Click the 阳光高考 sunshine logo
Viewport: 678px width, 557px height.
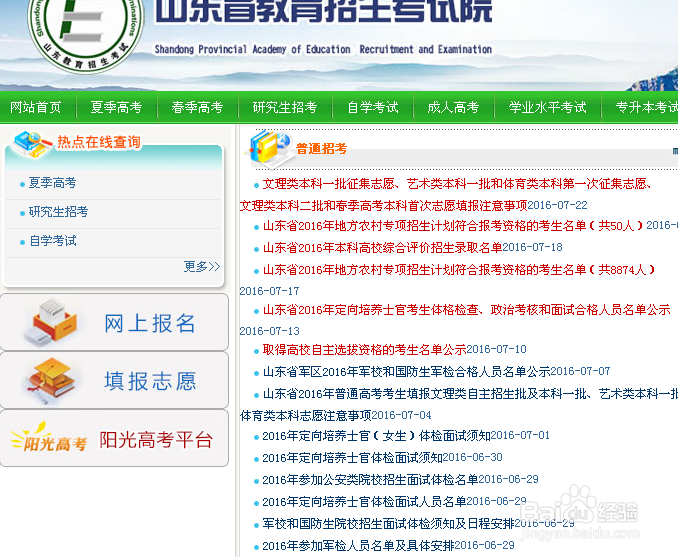point(49,438)
